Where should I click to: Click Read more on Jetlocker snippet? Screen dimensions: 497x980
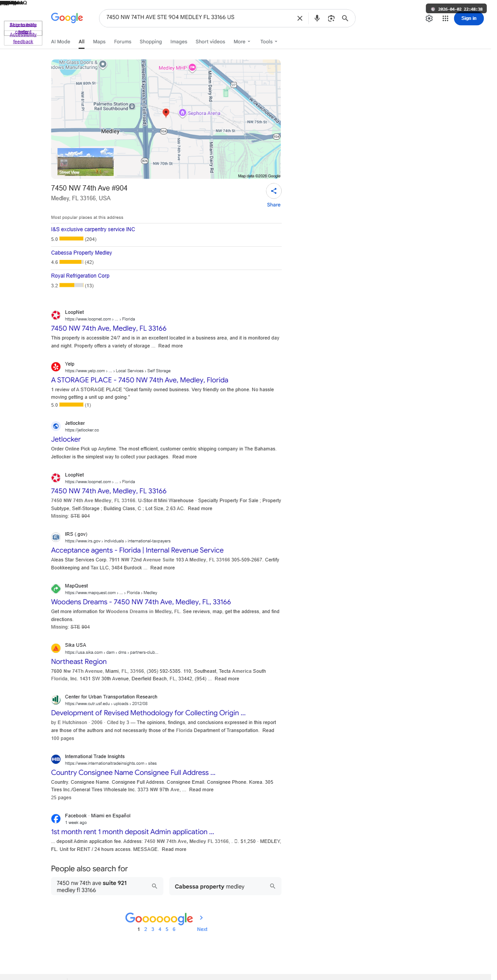click(184, 457)
